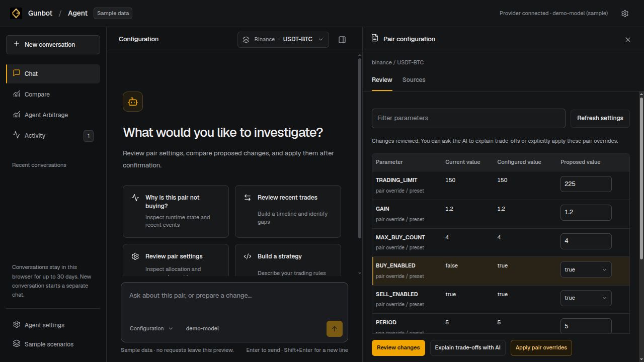Click the Compare chart icon
This screenshot has width=644, height=362.
(17, 94)
